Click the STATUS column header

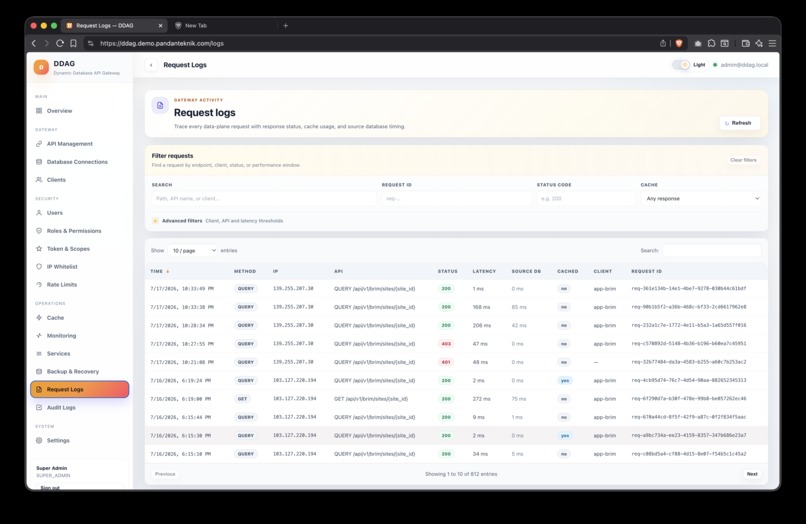tap(448, 271)
